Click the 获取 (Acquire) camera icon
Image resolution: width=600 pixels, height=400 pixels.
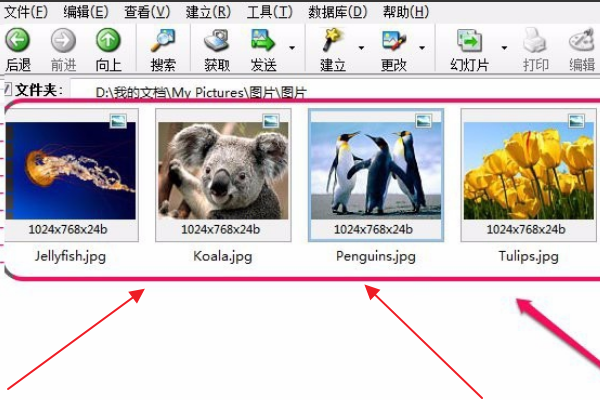(217, 41)
